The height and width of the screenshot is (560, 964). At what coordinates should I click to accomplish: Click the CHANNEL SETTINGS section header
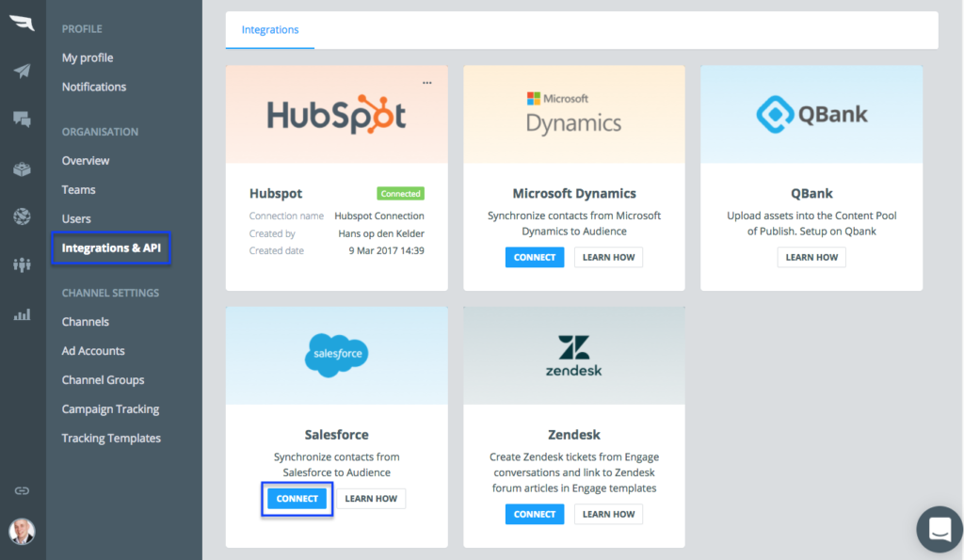tap(110, 293)
